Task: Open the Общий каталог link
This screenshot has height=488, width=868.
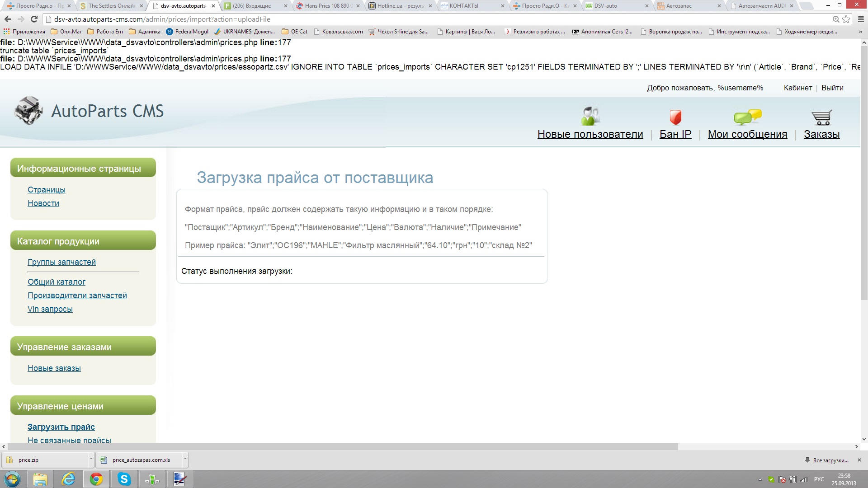Action: (57, 282)
